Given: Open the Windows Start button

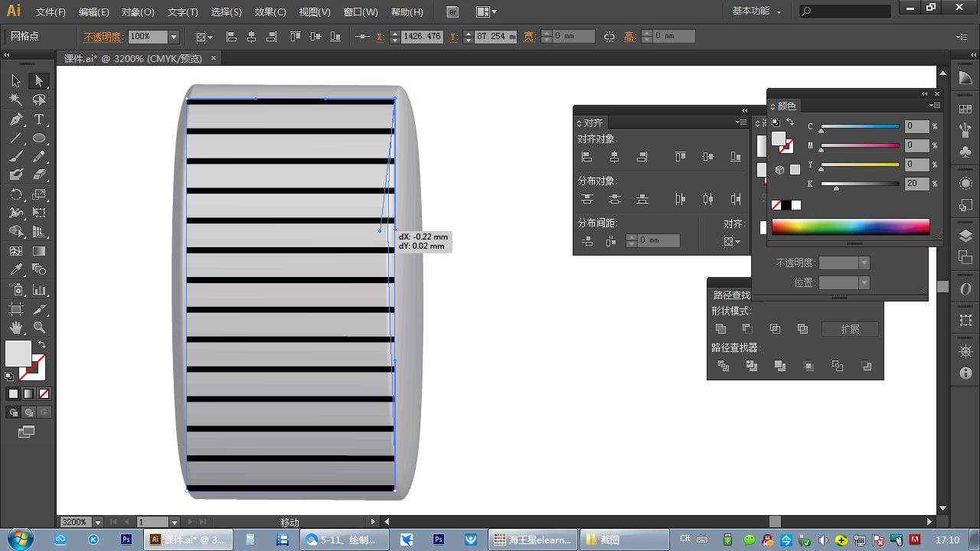Looking at the screenshot, I should pos(19,539).
